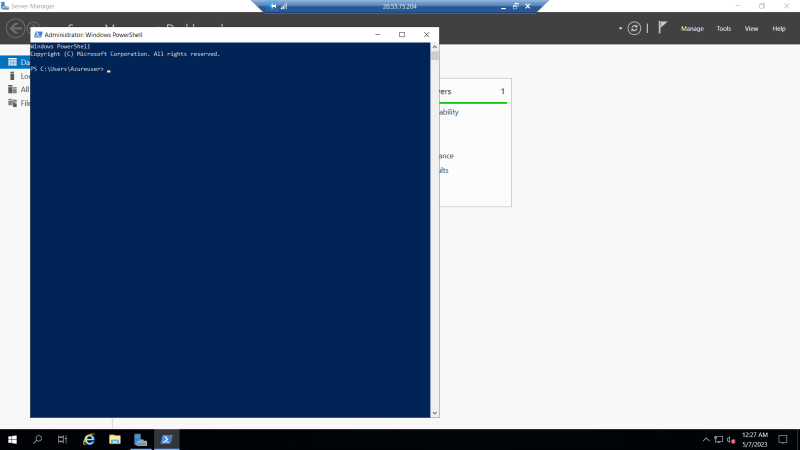Select Dashboard icon in Server Manager sidebar
Image resolution: width=800 pixels, height=450 pixels.
pos(12,62)
